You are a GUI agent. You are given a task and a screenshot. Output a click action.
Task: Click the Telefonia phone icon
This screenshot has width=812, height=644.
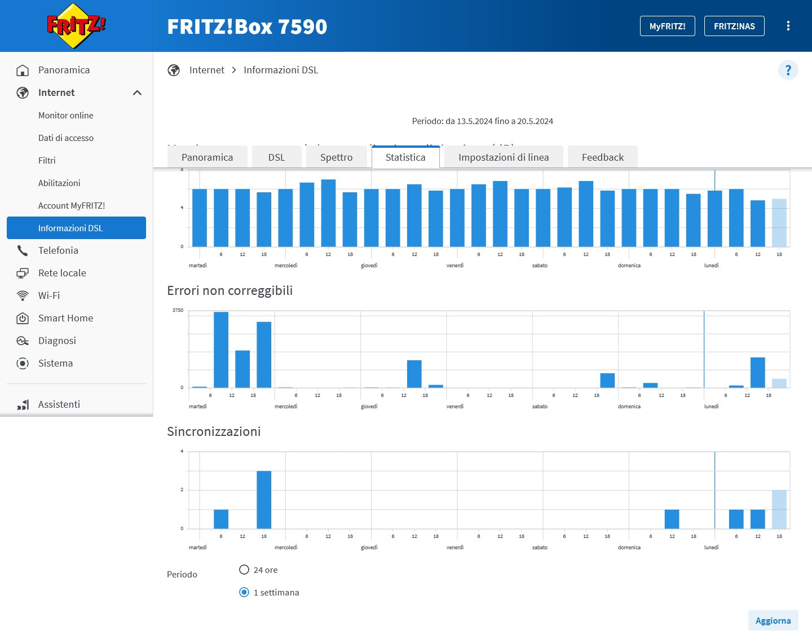pyautogui.click(x=23, y=250)
